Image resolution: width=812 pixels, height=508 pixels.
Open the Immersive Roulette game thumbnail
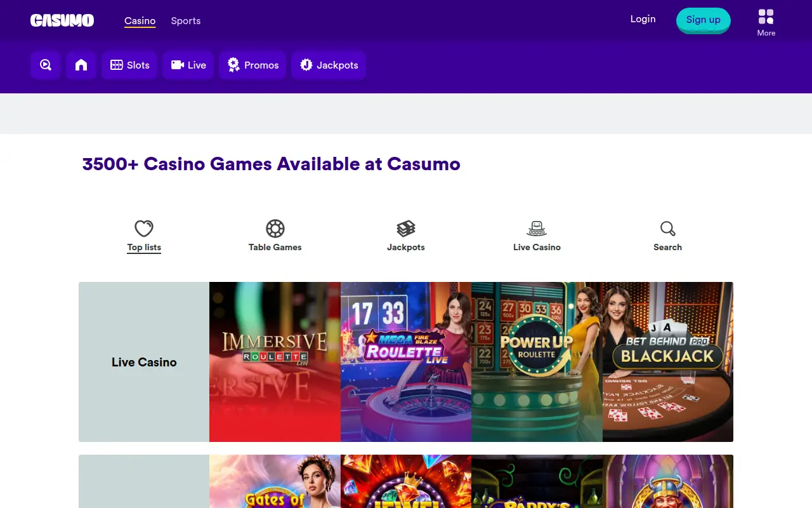tap(275, 362)
